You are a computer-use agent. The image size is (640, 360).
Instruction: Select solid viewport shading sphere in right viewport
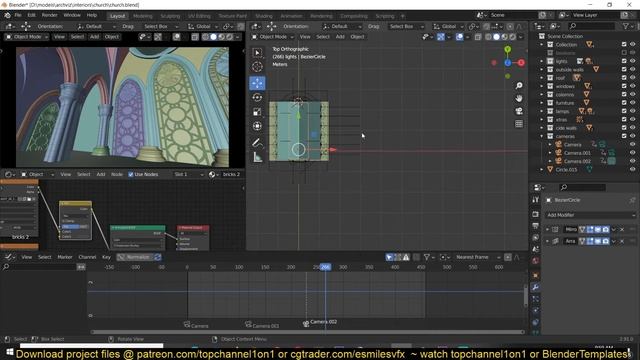[496, 37]
